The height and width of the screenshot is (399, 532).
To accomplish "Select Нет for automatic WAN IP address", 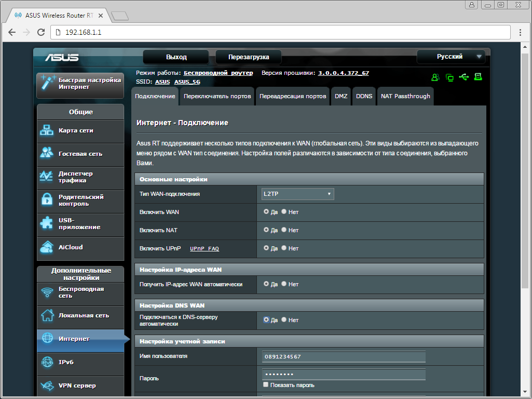I will tap(284, 284).
